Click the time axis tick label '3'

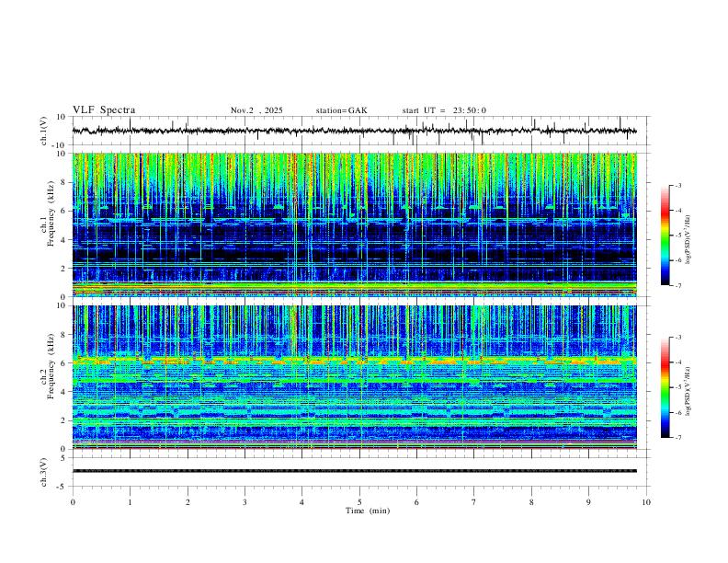click(245, 502)
